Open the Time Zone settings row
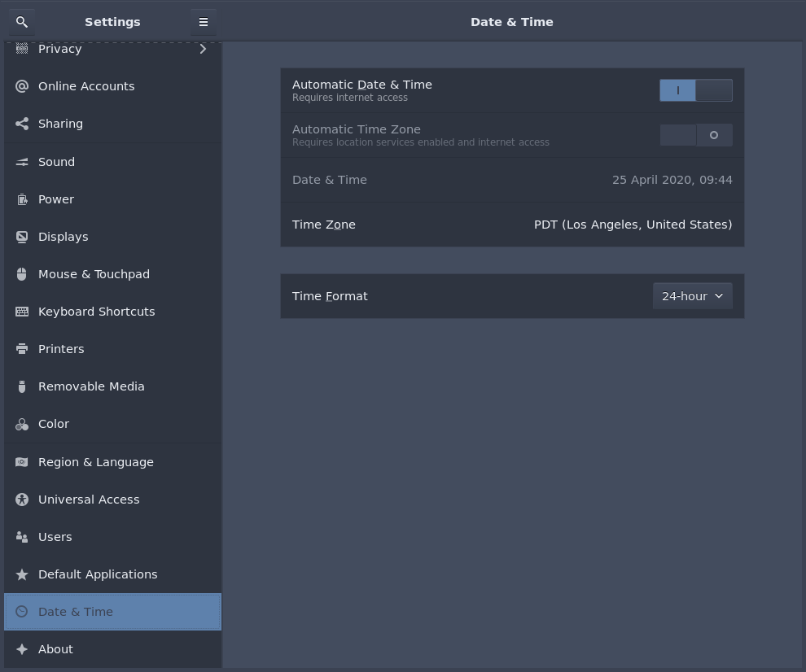 512,225
